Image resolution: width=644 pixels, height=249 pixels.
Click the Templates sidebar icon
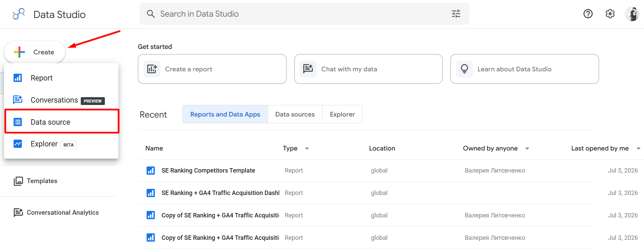pos(18,181)
